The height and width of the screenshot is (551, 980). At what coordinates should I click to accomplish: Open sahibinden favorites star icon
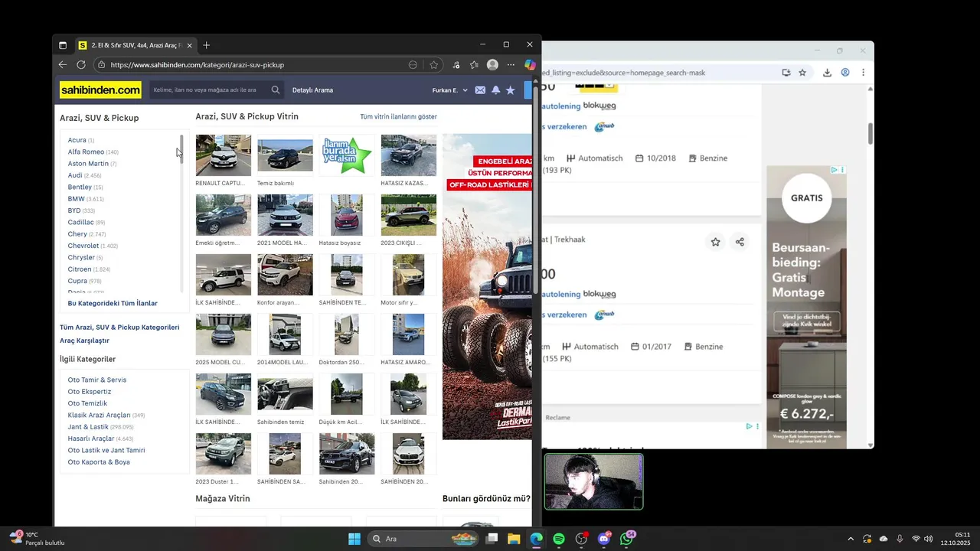tap(511, 90)
